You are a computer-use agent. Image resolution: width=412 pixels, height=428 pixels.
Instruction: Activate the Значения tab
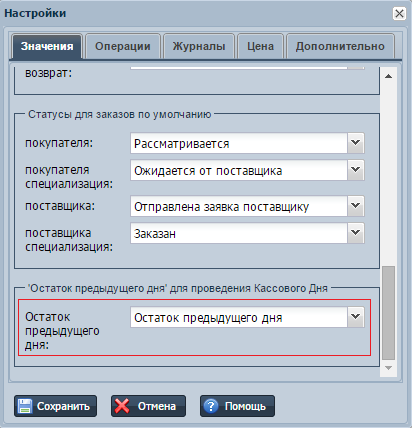point(47,46)
